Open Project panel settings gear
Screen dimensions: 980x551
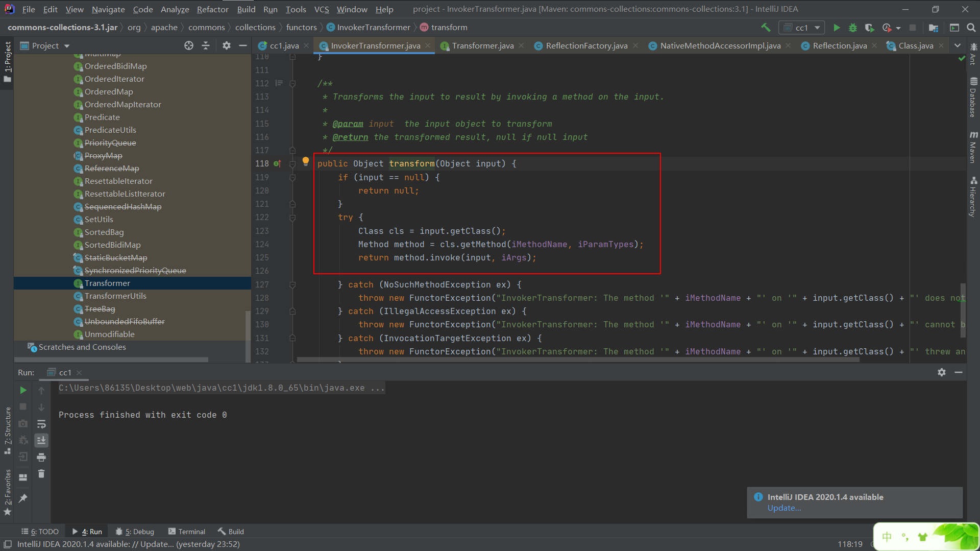[x=227, y=45]
